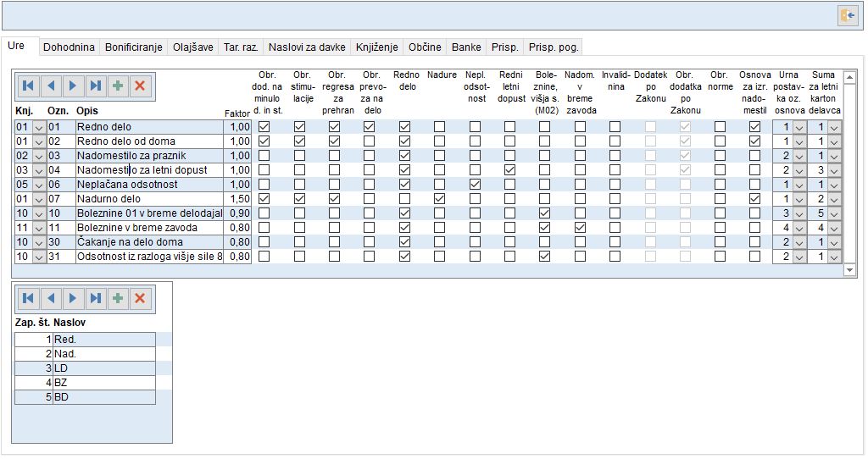Open Suma za letni karton dropdown for Nadomestilo za letni dopust
Image resolution: width=868 pixels, height=459 pixels.
click(x=834, y=170)
